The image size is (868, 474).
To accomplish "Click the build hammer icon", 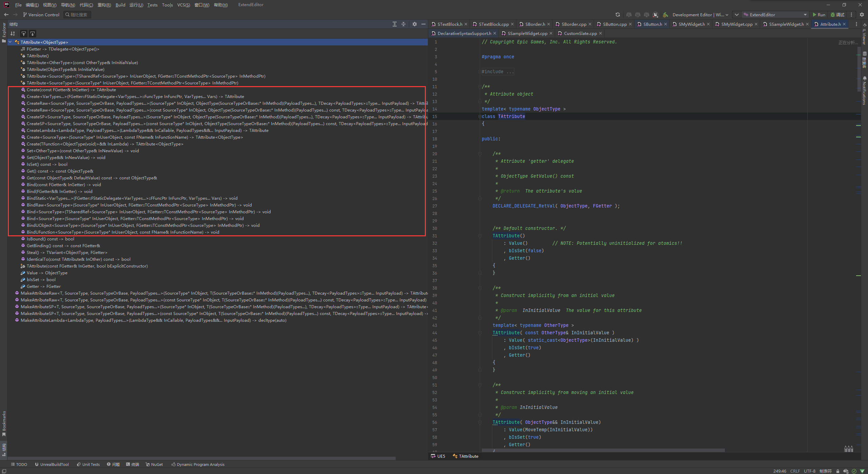I will click(x=665, y=15).
